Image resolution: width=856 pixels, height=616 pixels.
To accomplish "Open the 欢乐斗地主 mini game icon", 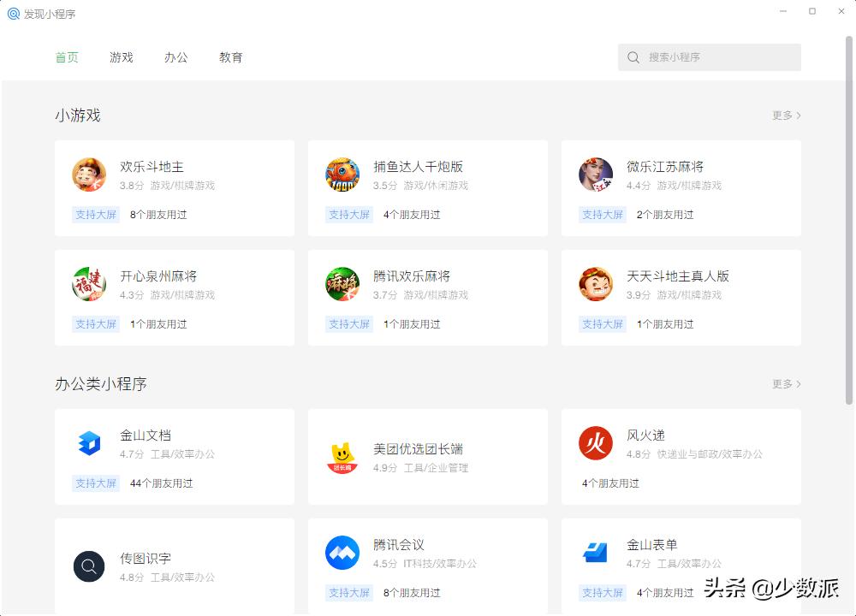I will [x=89, y=174].
